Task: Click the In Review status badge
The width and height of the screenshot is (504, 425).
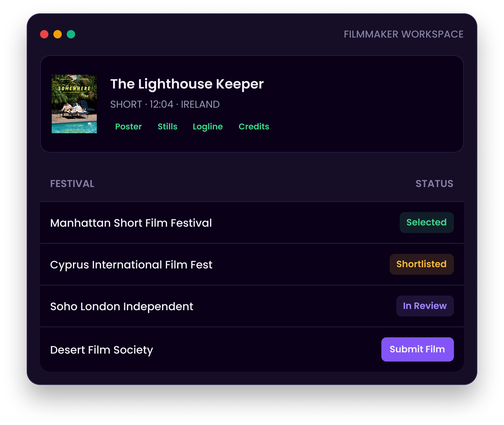Action: pyautogui.click(x=425, y=306)
